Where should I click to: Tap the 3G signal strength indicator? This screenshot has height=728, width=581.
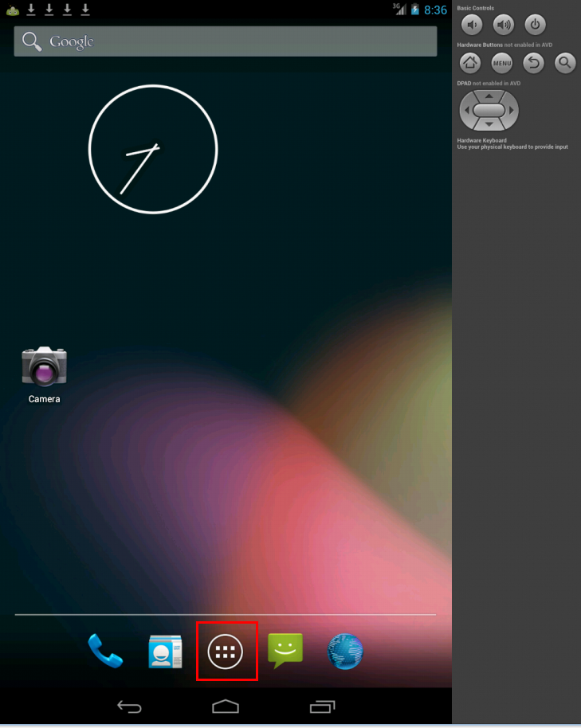399,10
